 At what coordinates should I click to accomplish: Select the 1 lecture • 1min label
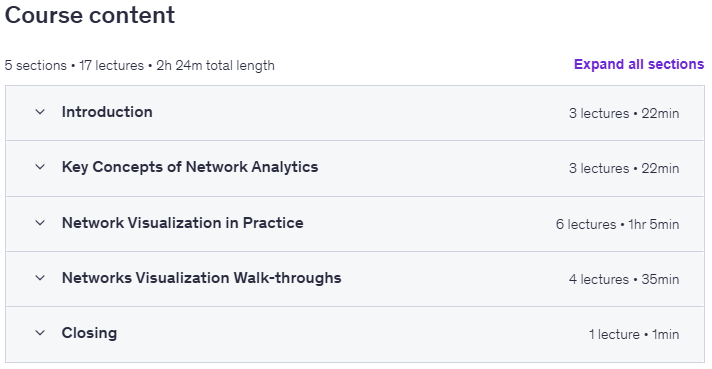pos(634,335)
